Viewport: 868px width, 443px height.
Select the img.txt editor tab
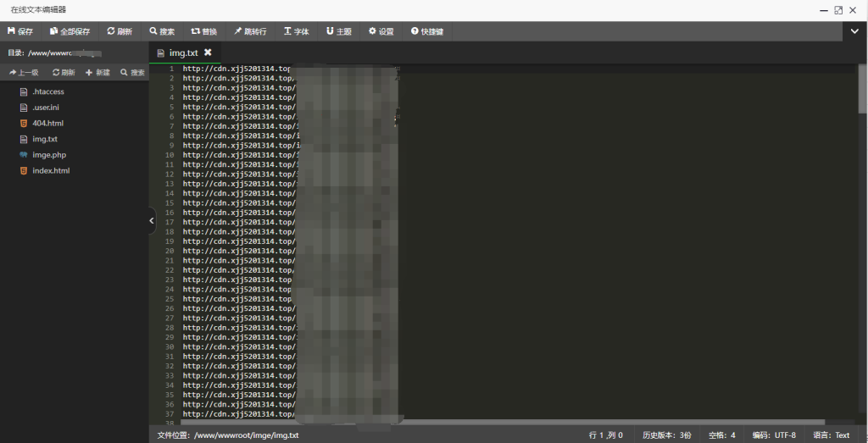[x=182, y=53]
